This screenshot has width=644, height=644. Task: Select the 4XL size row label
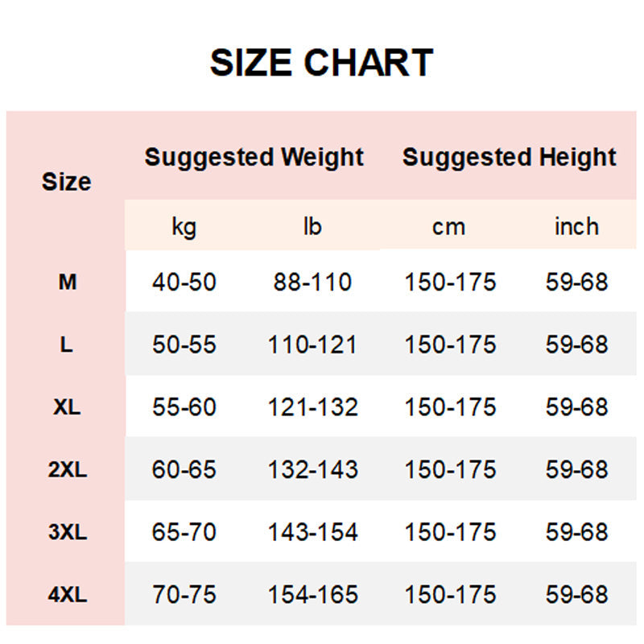click(67, 595)
